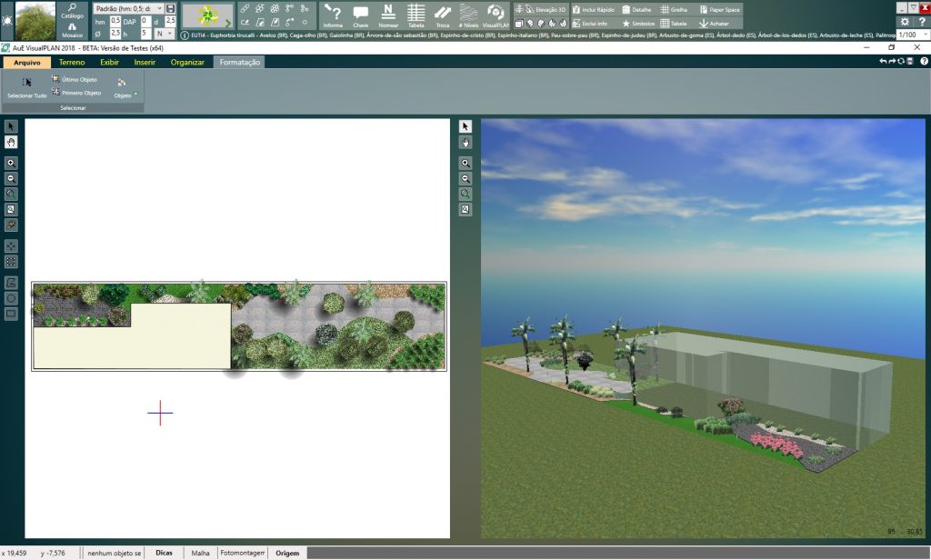Click the Símbolos toolbar icon

pos(644,24)
